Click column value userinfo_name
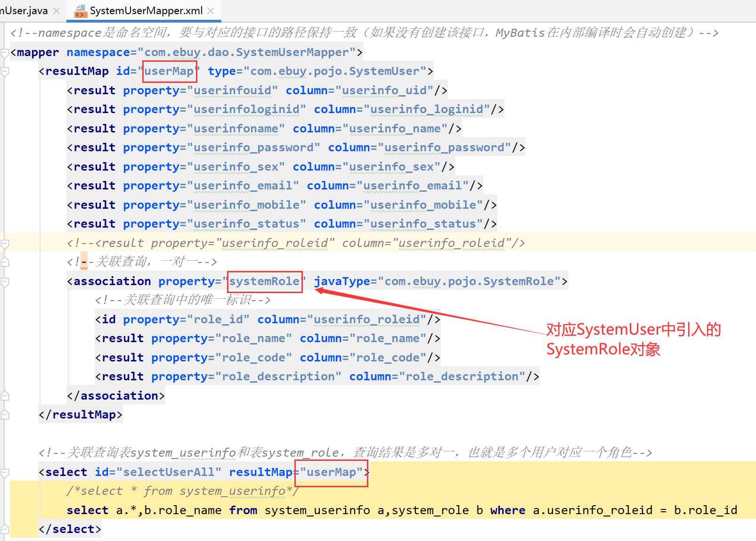The image size is (756, 541). tap(395, 129)
